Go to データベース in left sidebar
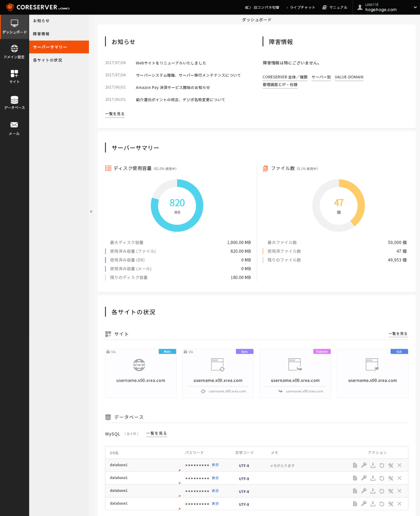Screen dimensions: 420x516 tap(14, 103)
